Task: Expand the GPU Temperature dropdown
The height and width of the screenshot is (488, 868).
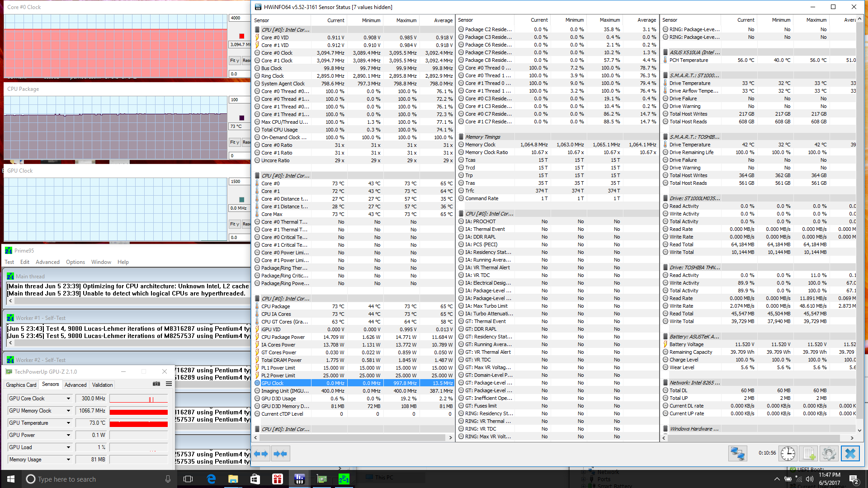Action: tap(68, 423)
